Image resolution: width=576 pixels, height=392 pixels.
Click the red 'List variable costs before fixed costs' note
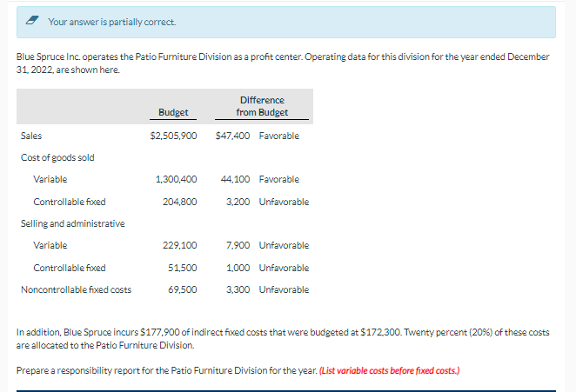390,371
